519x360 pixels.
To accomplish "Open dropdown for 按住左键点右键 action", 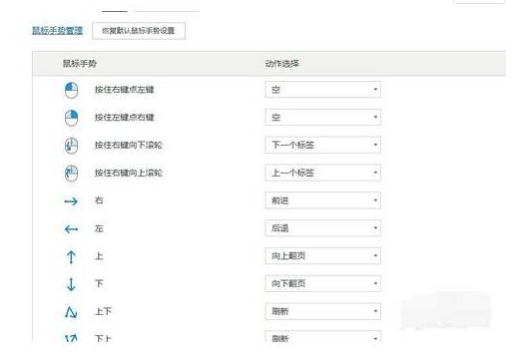I will coord(323,117).
